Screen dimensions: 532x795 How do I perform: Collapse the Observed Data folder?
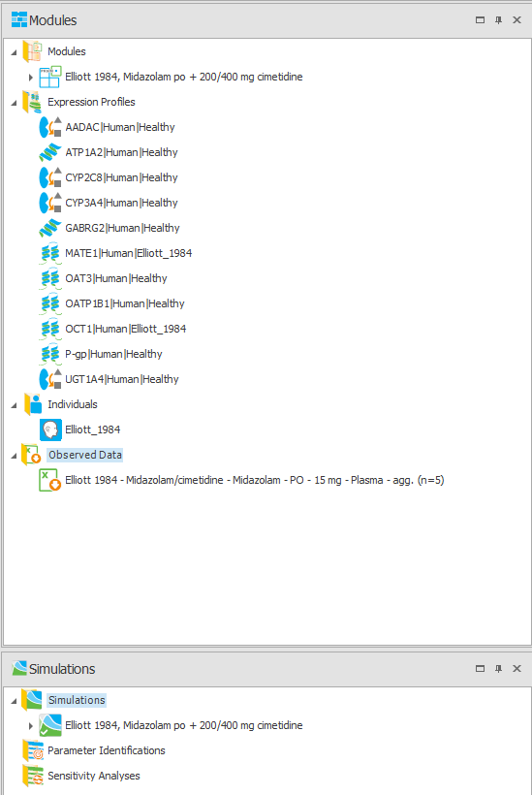(14, 457)
